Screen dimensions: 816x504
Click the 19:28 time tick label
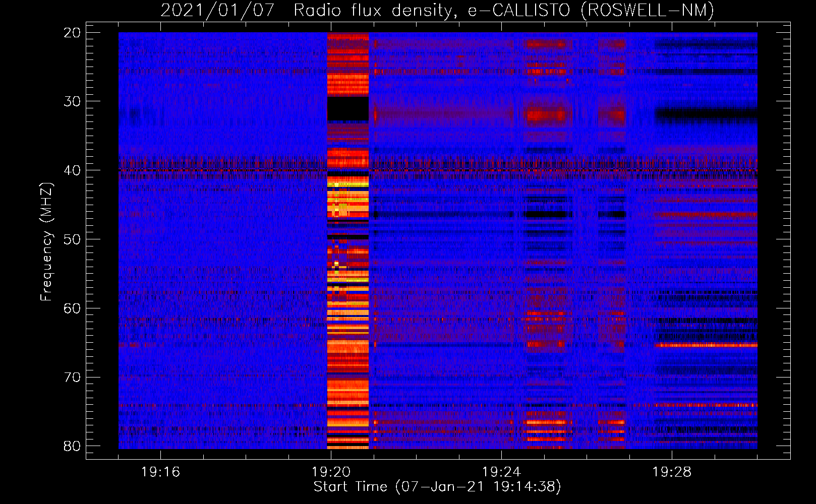pyautogui.click(x=672, y=472)
